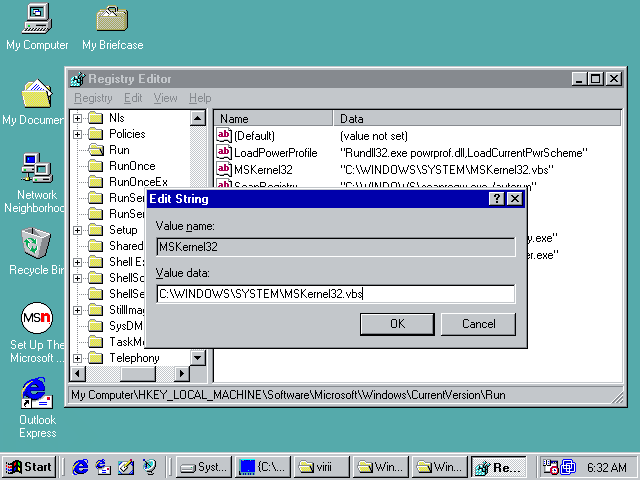Open My Documents desktop folder icon
This screenshot has height=480, width=640.
pyautogui.click(x=37, y=94)
